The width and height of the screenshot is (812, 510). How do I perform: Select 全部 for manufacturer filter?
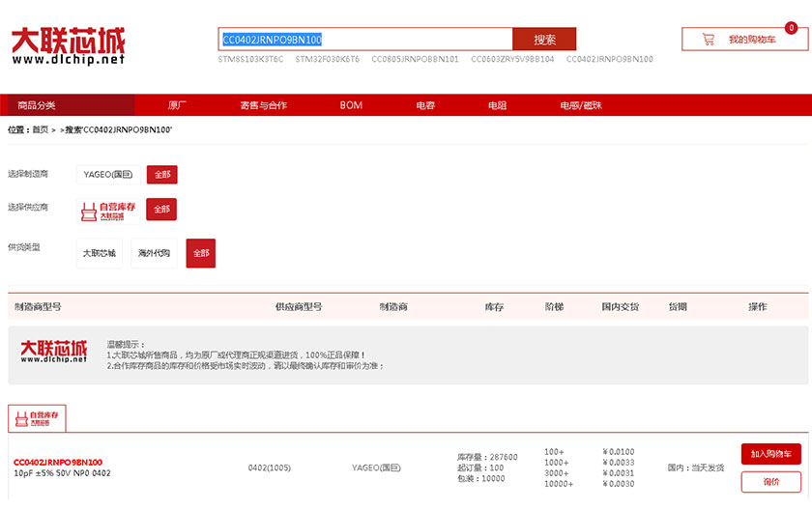tap(161, 175)
